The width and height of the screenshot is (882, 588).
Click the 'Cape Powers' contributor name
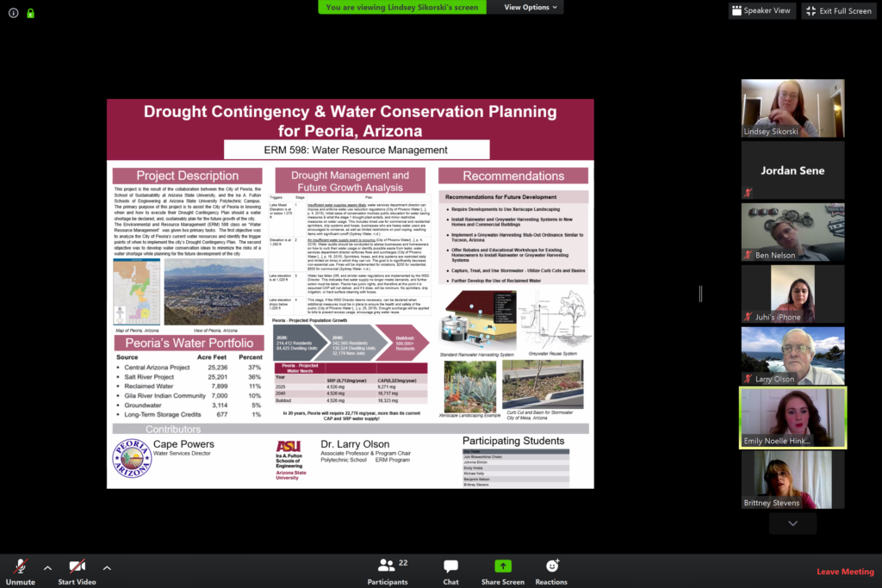pyautogui.click(x=184, y=444)
